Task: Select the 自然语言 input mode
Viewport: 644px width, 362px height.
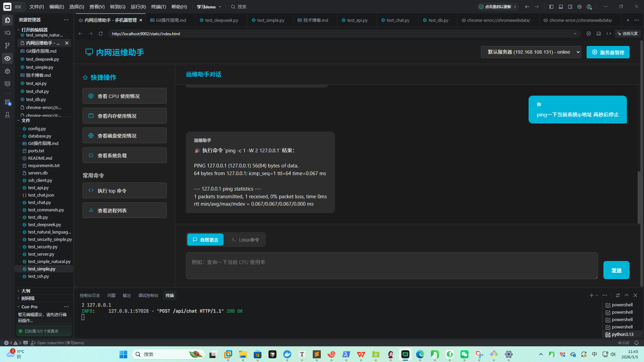Action: (x=205, y=240)
